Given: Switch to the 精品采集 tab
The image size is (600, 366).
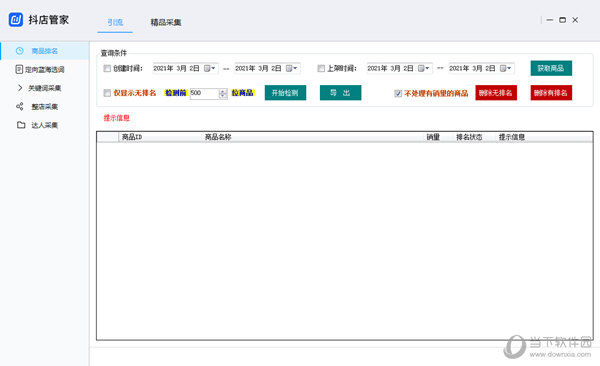Looking at the screenshot, I should [166, 22].
